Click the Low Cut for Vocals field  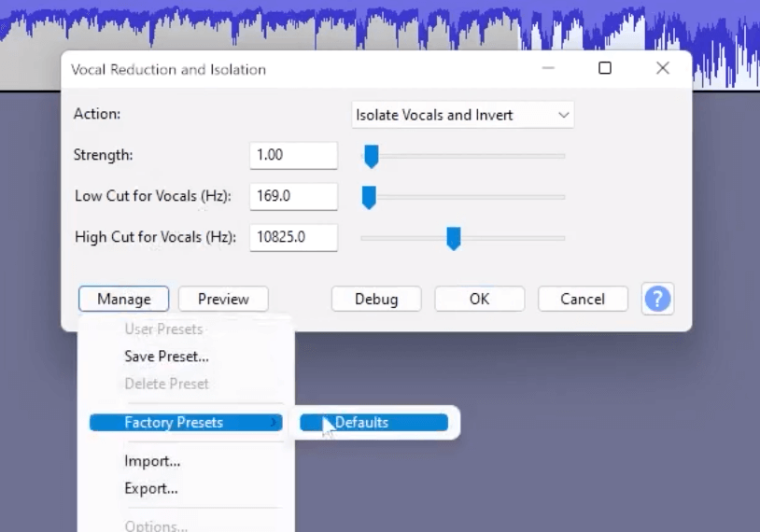[x=294, y=196]
